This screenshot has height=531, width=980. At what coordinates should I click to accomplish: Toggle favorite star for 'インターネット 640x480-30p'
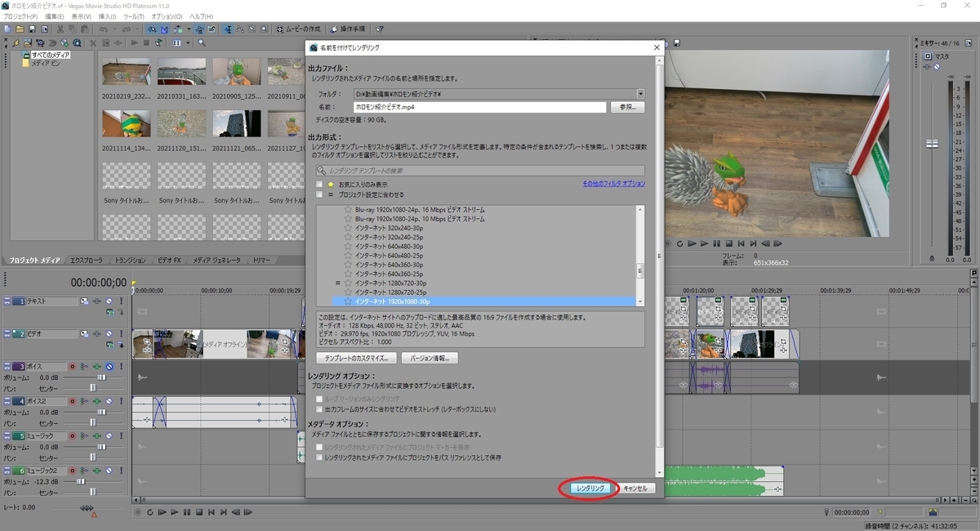click(348, 246)
